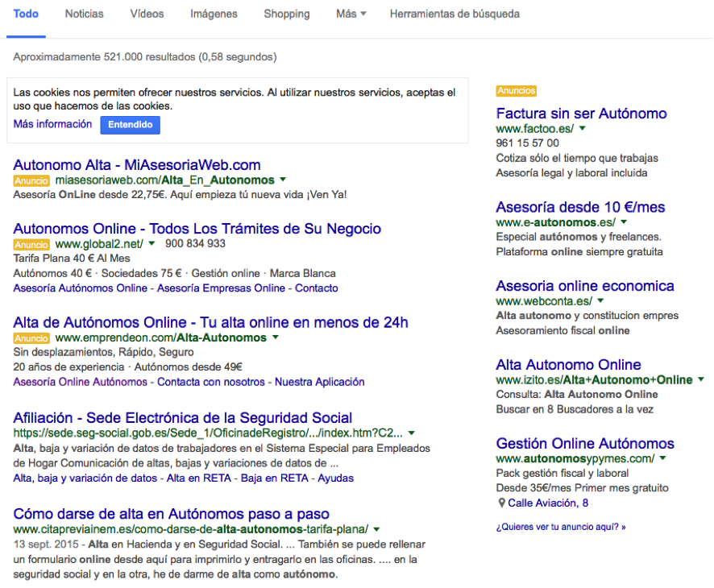Image resolution: width=714 pixels, height=588 pixels.
Task: Switch to the Shopping tab
Action: click(x=286, y=14)
